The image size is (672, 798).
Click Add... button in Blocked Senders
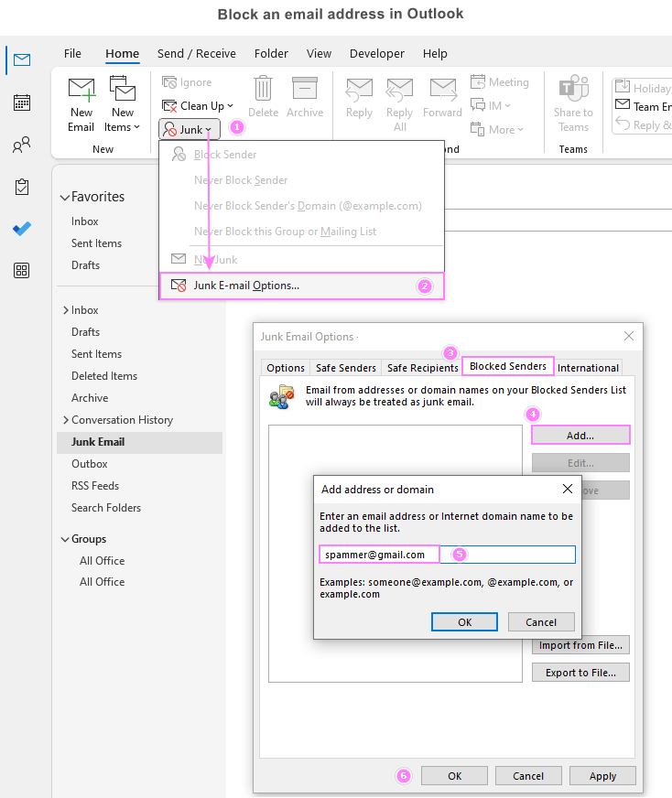point(580,436)
